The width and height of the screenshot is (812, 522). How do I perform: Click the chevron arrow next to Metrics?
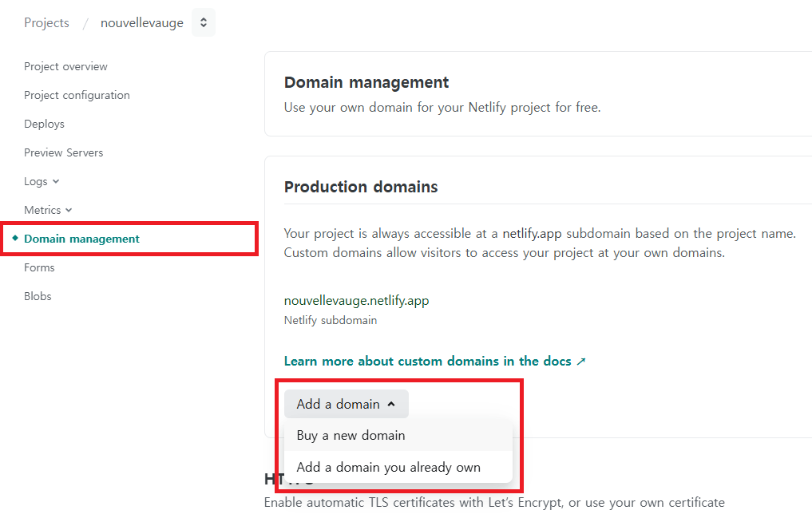(x=69, y=210)
